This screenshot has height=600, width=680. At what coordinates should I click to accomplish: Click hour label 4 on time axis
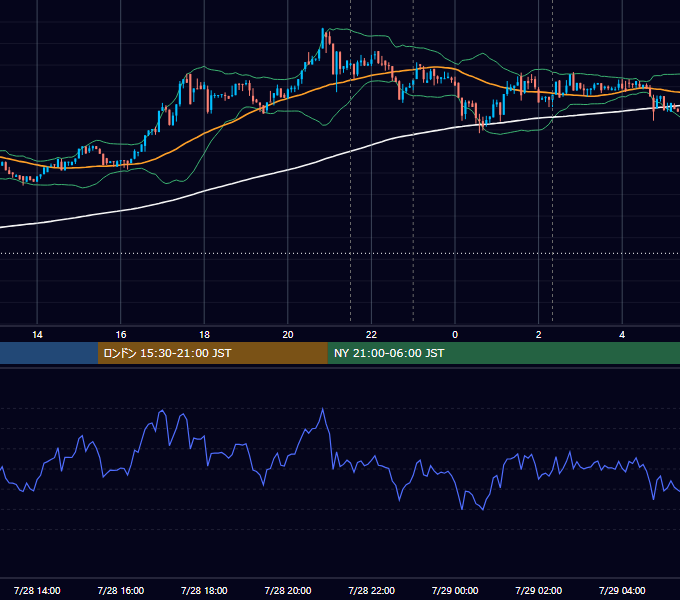(622, 335)
